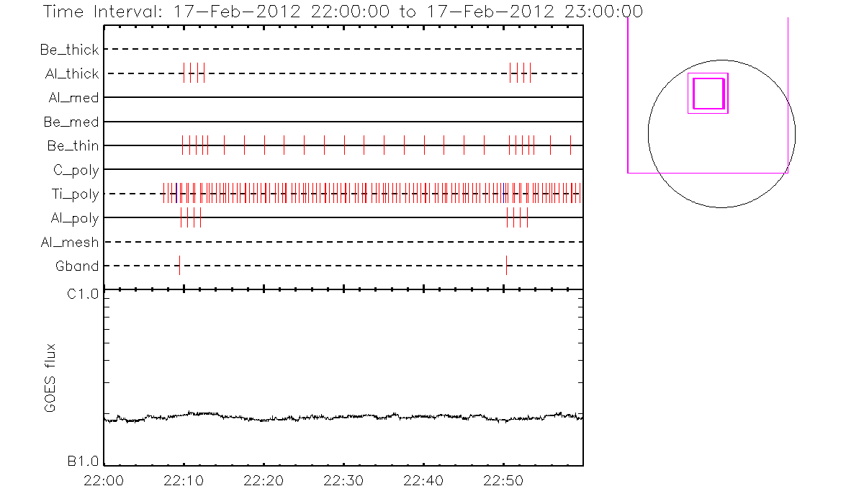The image size is (864, 504).
Task: Click the C1.0 flux level label
Action: [83, 294]
